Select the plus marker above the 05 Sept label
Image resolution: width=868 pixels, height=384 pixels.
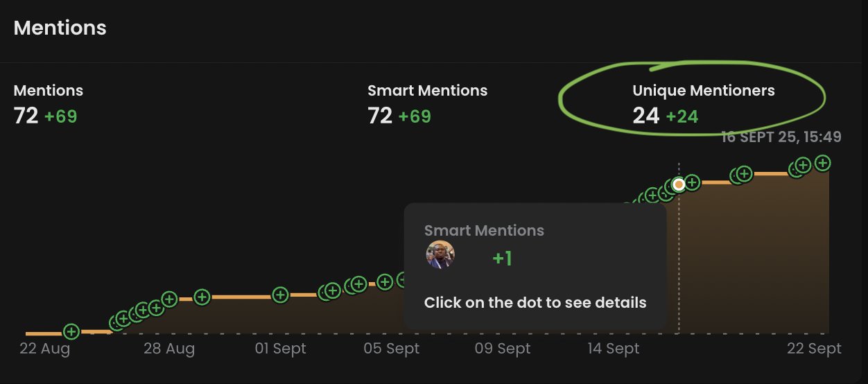[385, 281]
